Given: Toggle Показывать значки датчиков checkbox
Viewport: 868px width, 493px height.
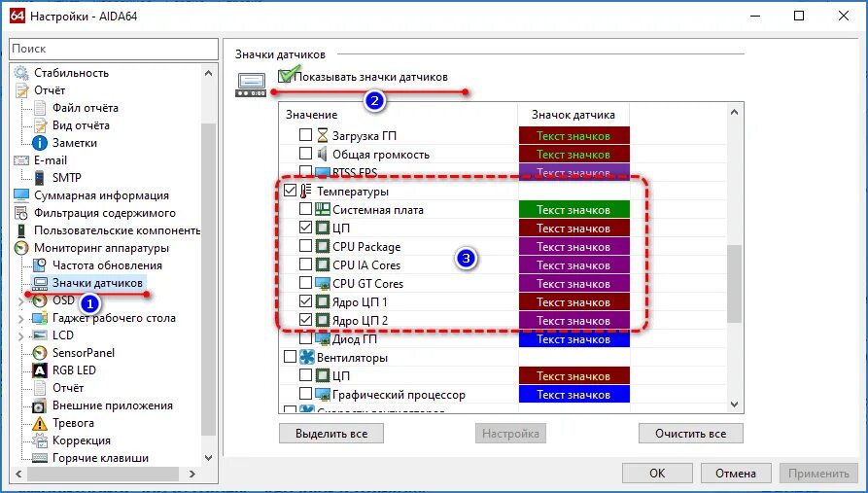Looking at the screenshot, I should tap(286, 76).
